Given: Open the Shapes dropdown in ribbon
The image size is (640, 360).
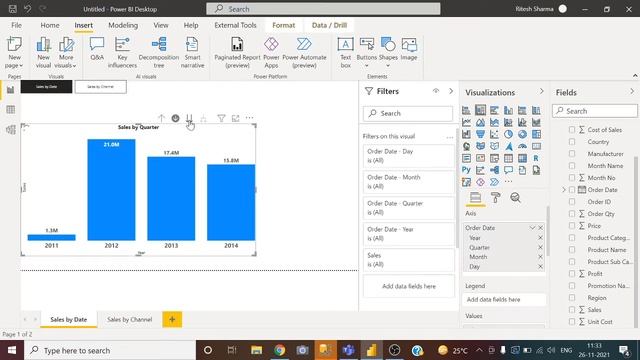Looking at the screenshot, I should click(388, 66).
